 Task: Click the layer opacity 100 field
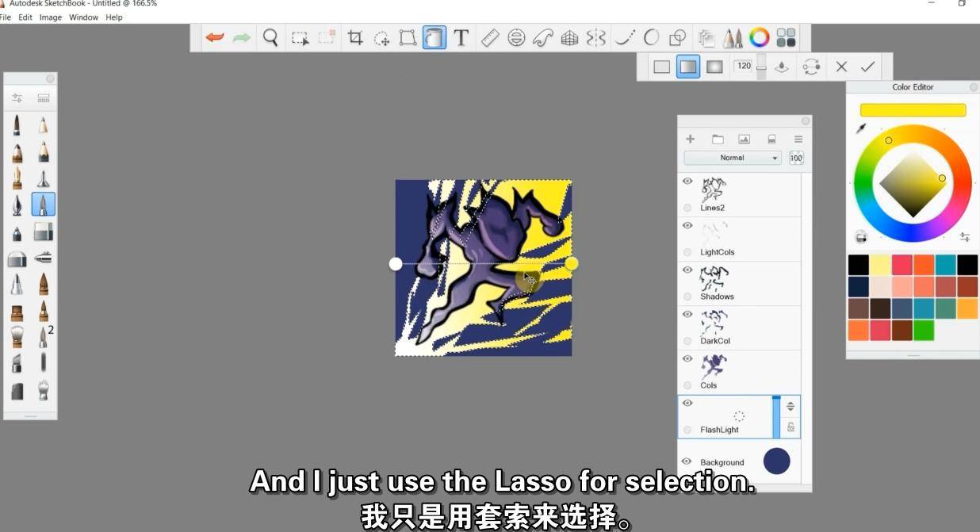(796, 159)
